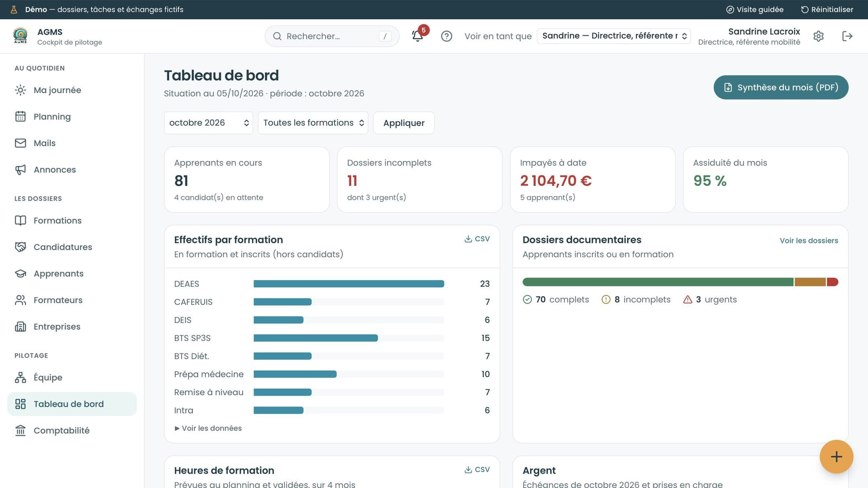Click the Argent card heading
This screenshot has width=868, height=488.
tap(539, 470)
